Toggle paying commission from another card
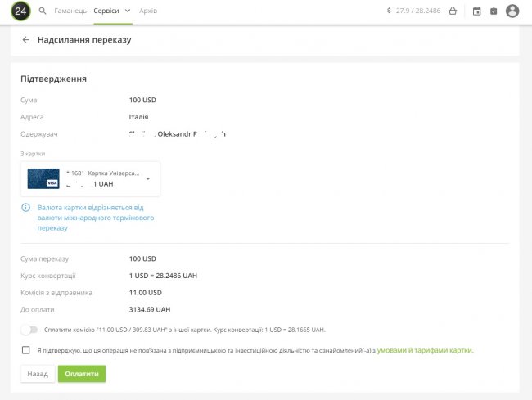This screenshot has width=532, height=400. click(29, 330)
